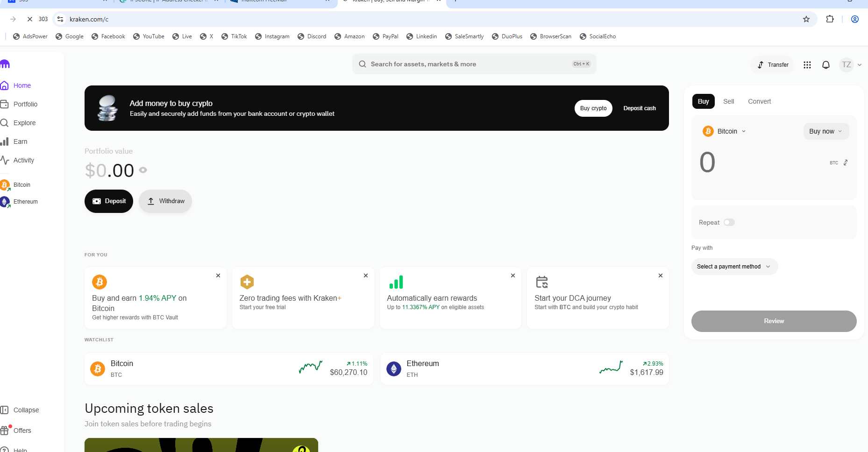Open the PayPal bookmark
The image size is (868, 452).
point(386,36)
